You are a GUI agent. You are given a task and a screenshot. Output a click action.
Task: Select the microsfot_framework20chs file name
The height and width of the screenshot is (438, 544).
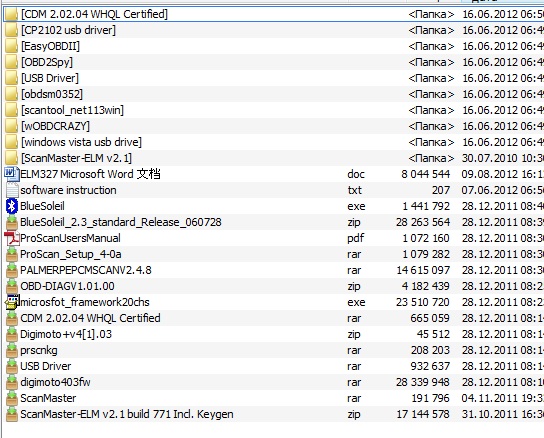[85, 302]
